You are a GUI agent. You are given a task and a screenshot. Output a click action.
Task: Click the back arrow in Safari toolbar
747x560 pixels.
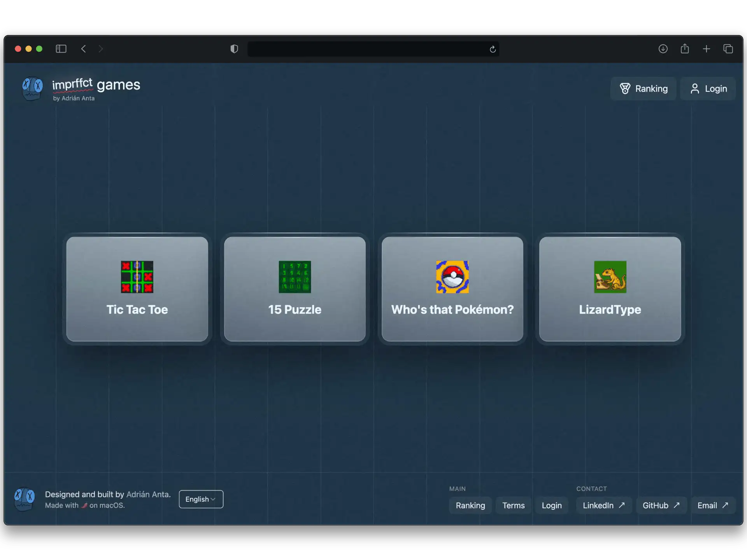pos(83,49)
